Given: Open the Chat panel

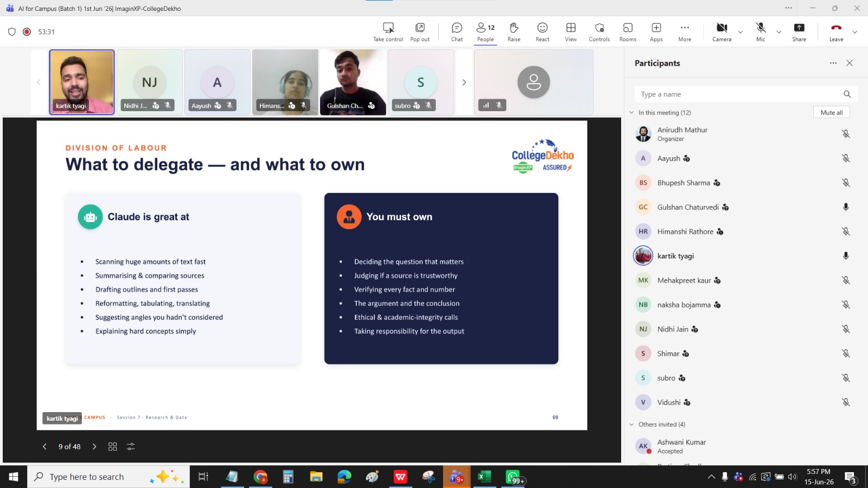Looking at the screenshot, I should click(x=457, y=31).
